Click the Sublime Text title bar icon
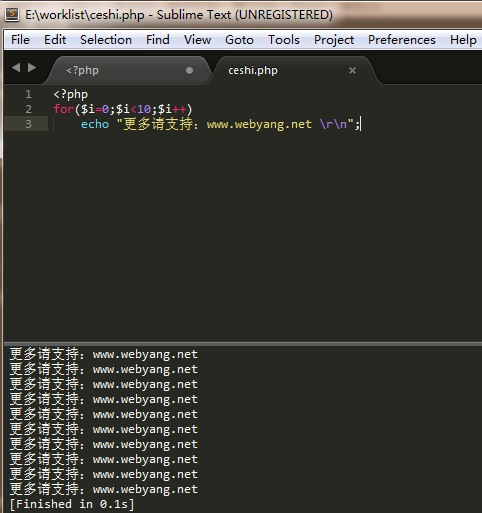Viewport: 482px width, 513px height. click(12, 15)
